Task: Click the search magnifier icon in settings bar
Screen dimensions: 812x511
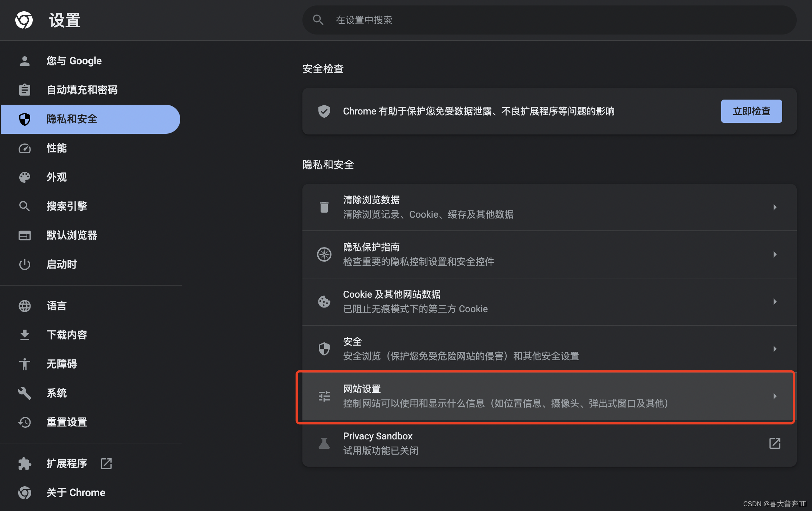Action: (x=318, y=20)
